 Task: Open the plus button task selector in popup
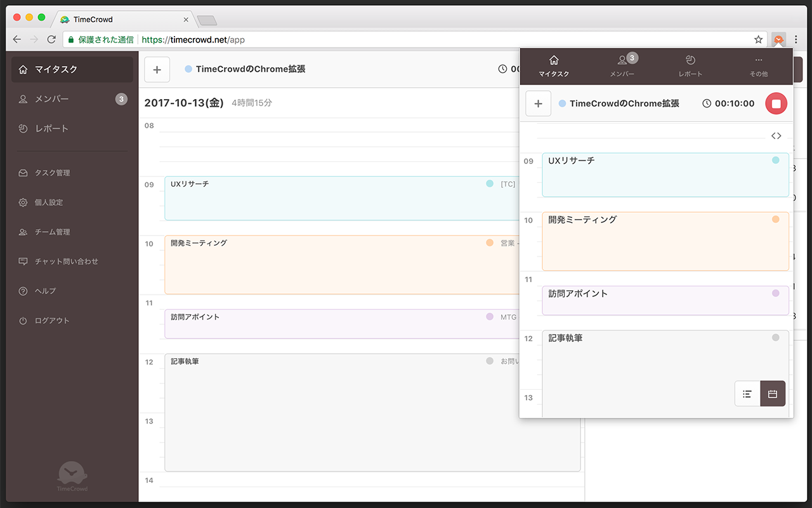(x=538, y=103)
